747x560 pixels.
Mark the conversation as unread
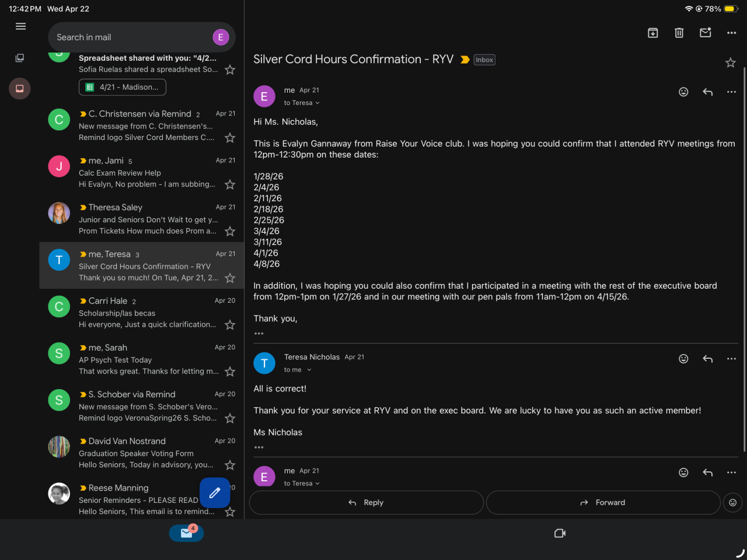(705, 33)
